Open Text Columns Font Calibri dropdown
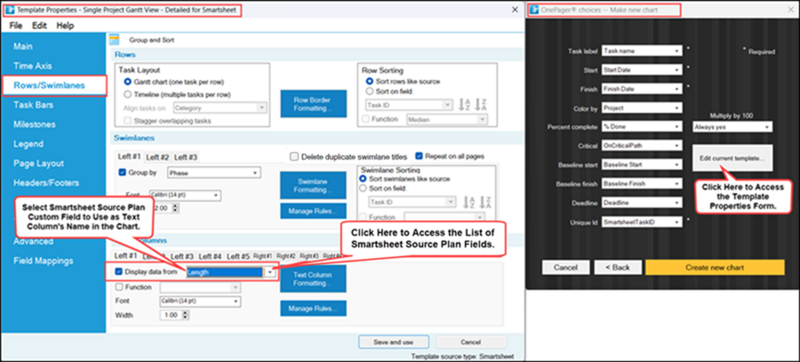 pyautogui.click(x=236, y=301)
